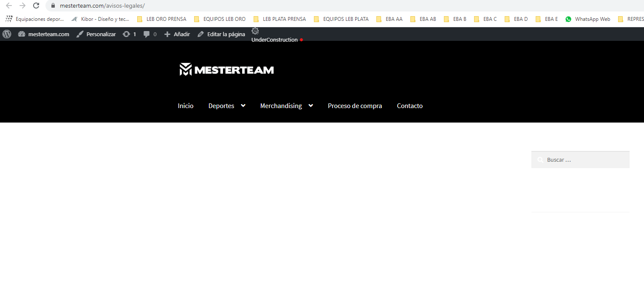Click the Buscar search field

coord(580,160)
